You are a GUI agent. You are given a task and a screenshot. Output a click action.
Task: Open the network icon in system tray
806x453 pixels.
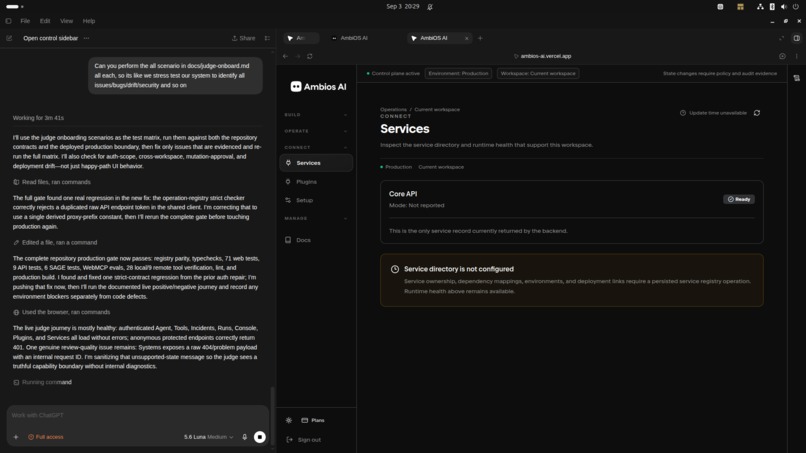(x=760, y=7)
